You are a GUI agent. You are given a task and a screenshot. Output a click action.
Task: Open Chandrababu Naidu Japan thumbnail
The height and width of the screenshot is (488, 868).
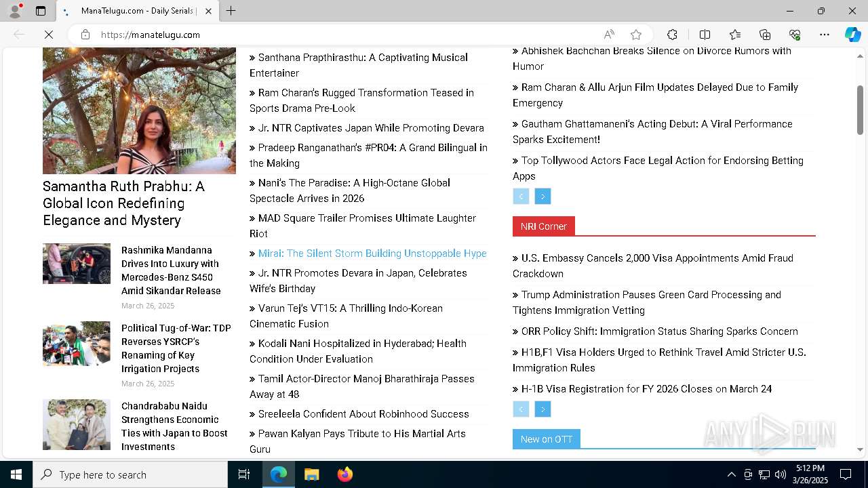click(x=77, y=424)
